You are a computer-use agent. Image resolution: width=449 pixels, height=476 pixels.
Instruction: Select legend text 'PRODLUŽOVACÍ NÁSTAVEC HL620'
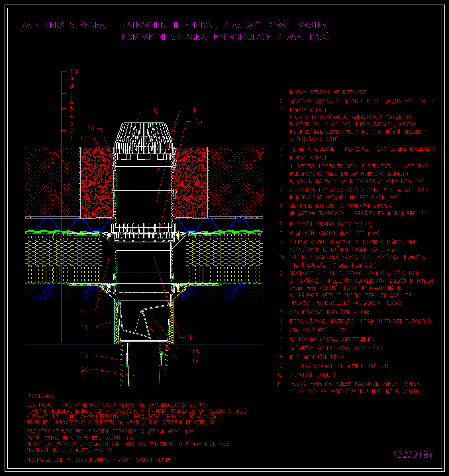(331, 322)
